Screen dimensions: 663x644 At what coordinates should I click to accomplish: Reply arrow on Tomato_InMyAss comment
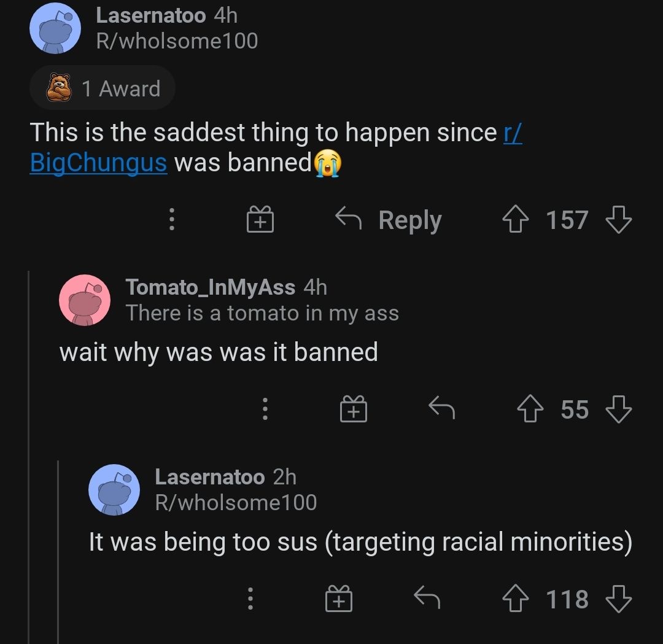[441, 408]
